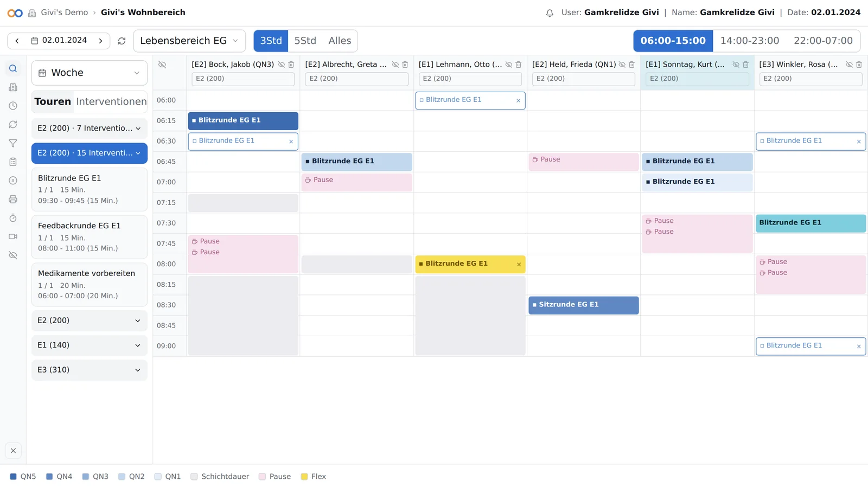Click the printer icon in the sidebar
This screenshot has width=868, height=488.
click(x=13, y=200)
